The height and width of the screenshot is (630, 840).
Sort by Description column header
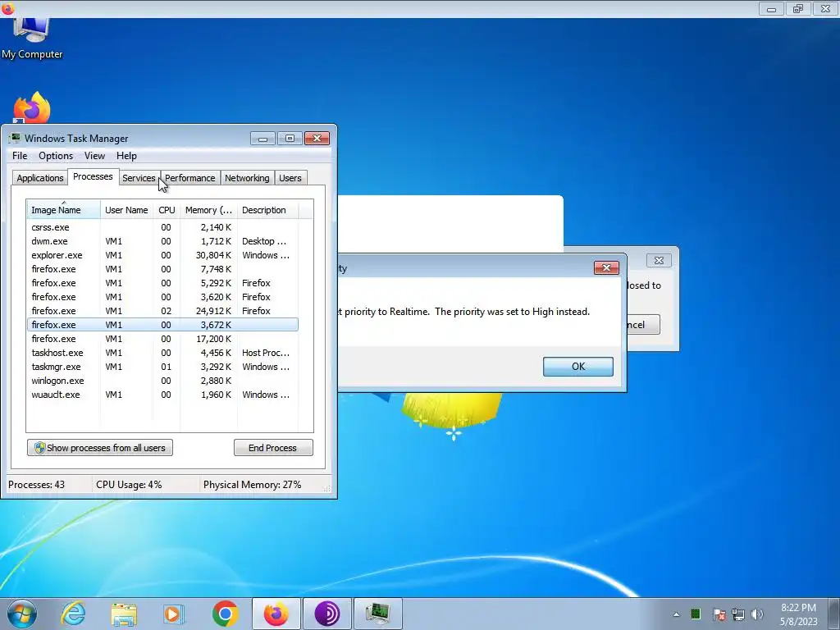[267, 210]
